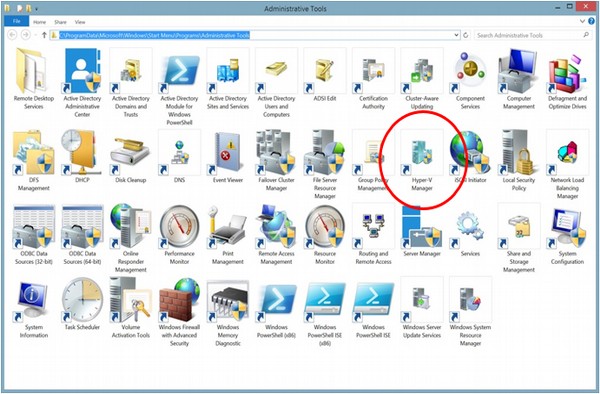This screenshot has height=394, width=600.
Task: Open Print Management
Action: [x=228, y=234]
